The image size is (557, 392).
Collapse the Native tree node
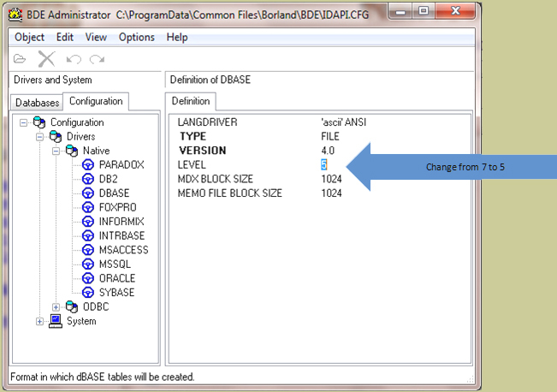(x=56, y=151)
